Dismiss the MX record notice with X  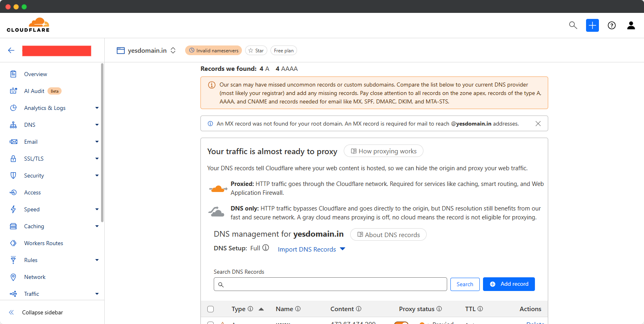click(538, 124)
